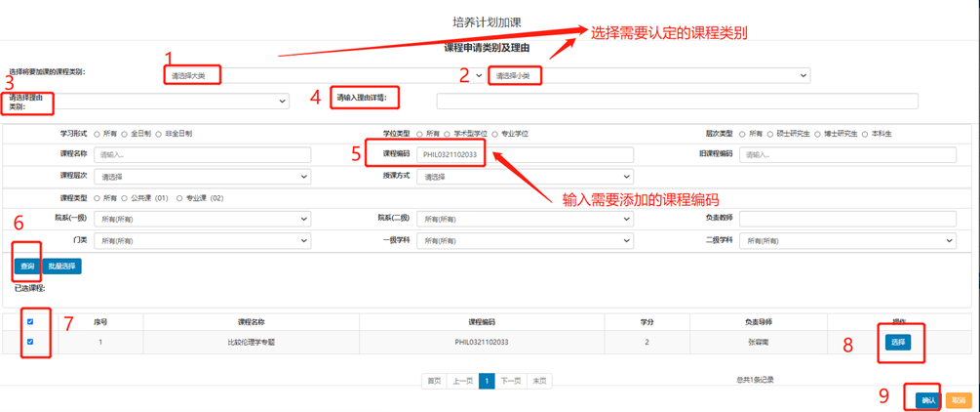Image resolution: width=980 pixels, height=412 pixels.
Task: Click the 末页 last page link
Action: [x=539, y=381]
